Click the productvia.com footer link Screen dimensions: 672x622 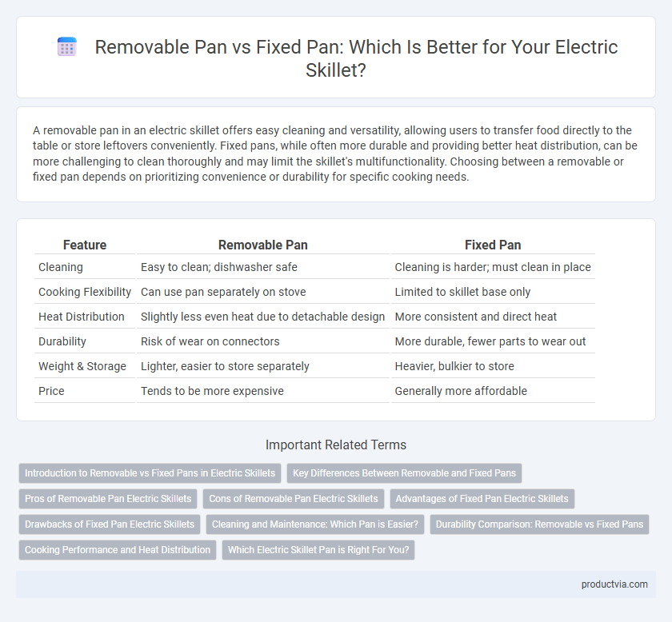(614, 584)
